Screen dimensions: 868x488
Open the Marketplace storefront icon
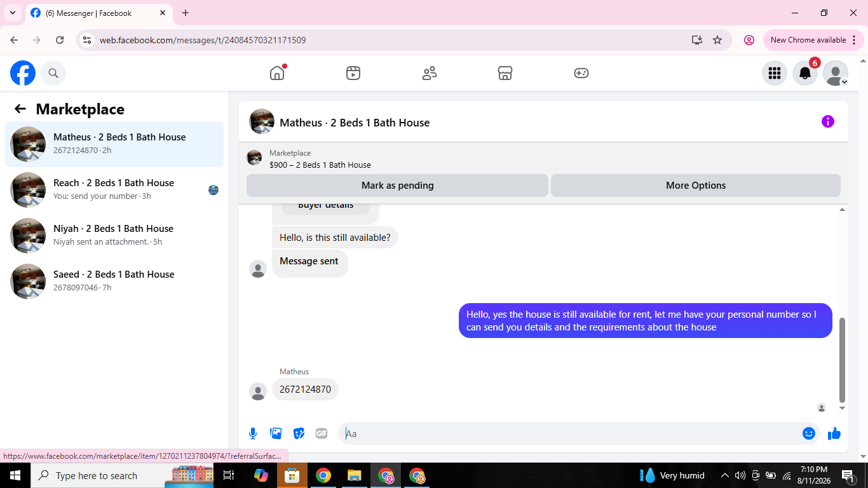coord(505,73)
